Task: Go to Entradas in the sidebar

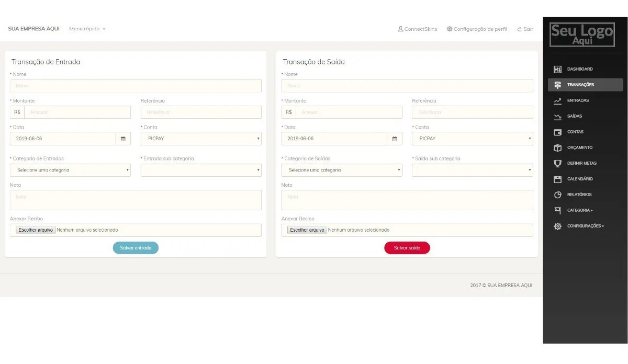Action: coord(578,100)
